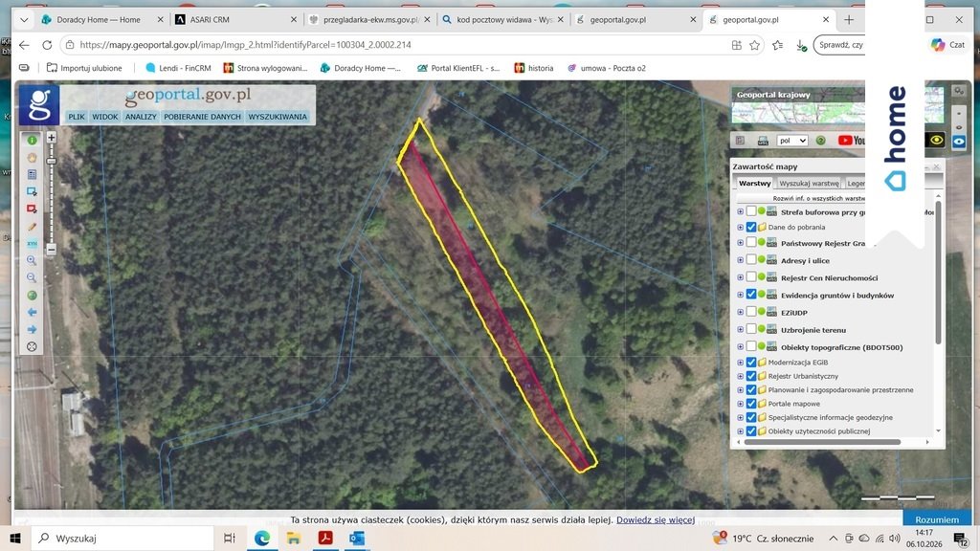Toggle the Uzbrojenie terenu checkbox
Screen dimensions: 980x551
(751, 329)
